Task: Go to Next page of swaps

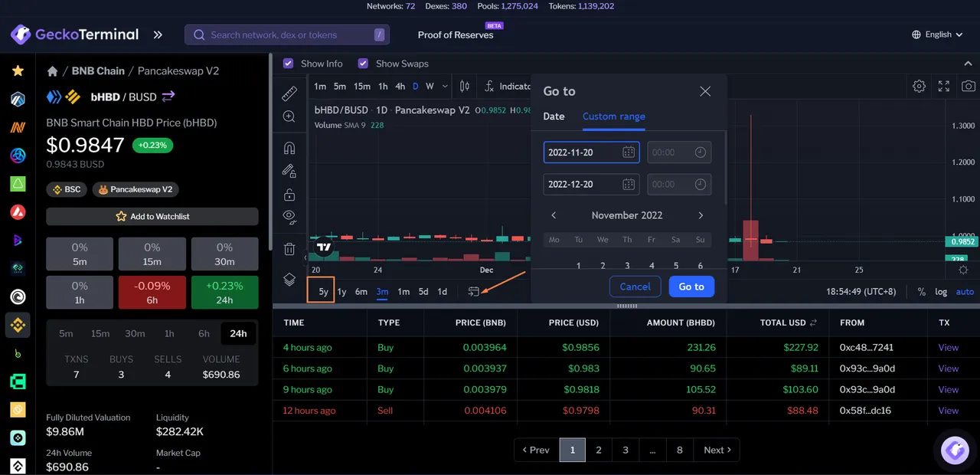Action: click(717, 450)
